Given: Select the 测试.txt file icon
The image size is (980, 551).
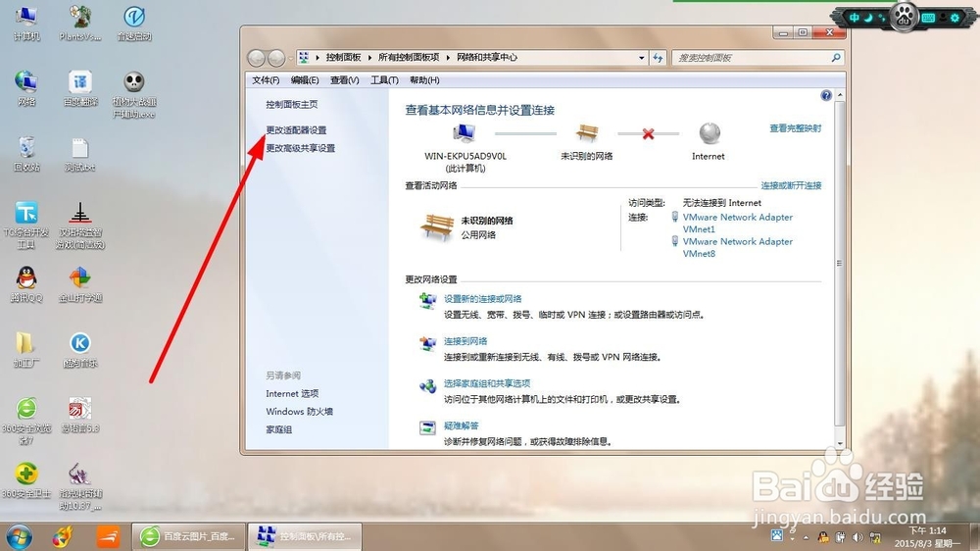Looking at the screenshot, I should (x=80, y=153).
